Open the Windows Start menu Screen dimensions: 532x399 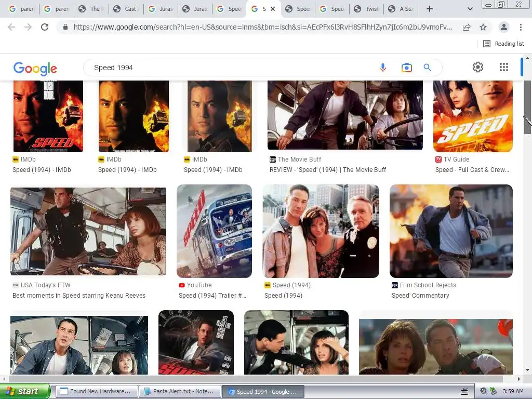[25, 391]
